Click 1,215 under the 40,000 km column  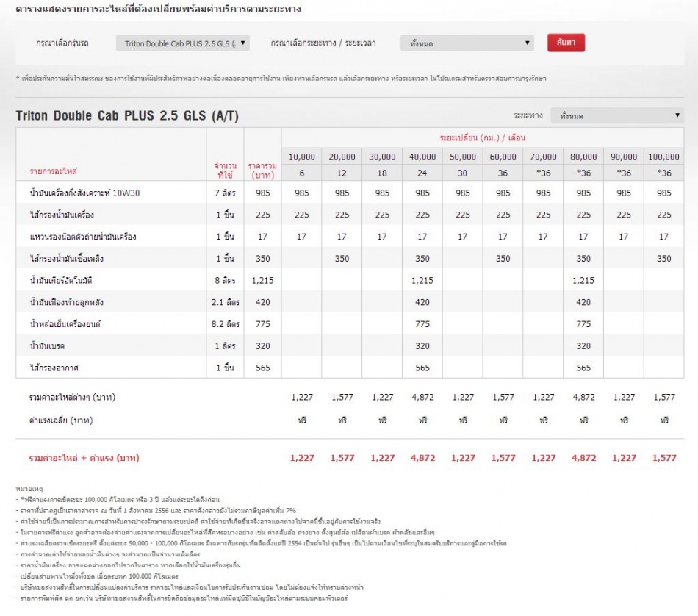click(422, 280)
